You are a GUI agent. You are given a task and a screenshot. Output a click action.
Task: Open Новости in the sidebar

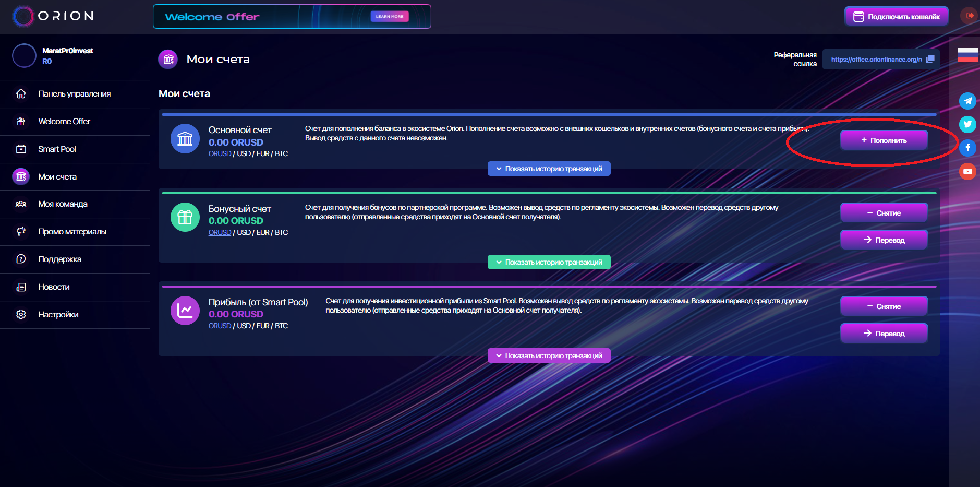75,287
